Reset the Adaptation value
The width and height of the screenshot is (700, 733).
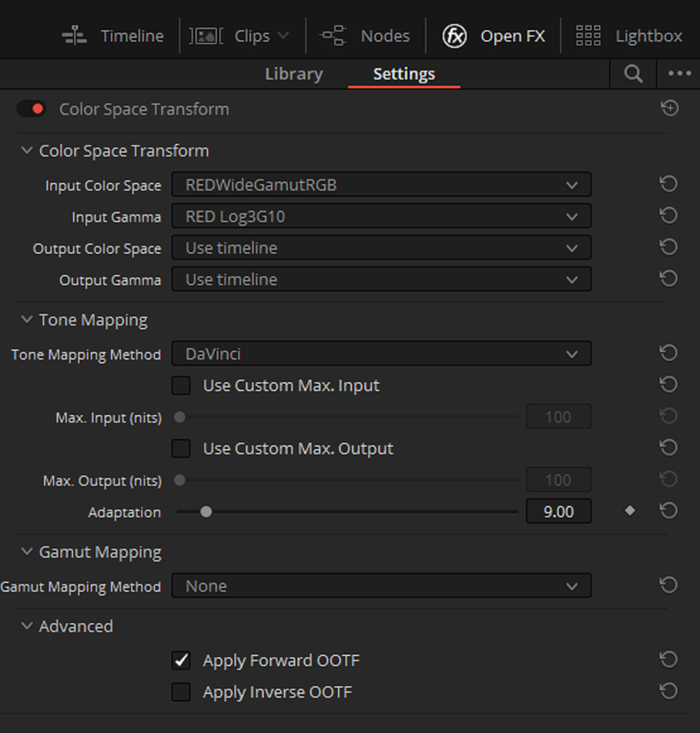668,510
